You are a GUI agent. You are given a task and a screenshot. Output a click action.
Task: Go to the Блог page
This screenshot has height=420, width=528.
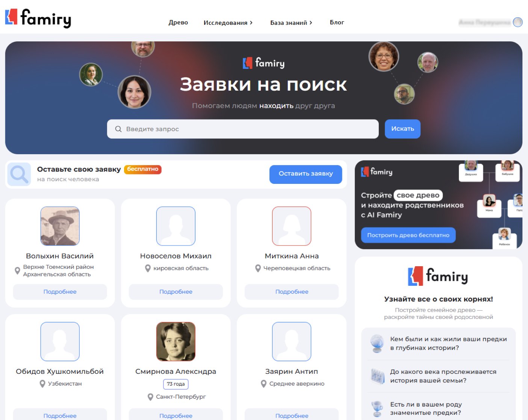(337, 23)
